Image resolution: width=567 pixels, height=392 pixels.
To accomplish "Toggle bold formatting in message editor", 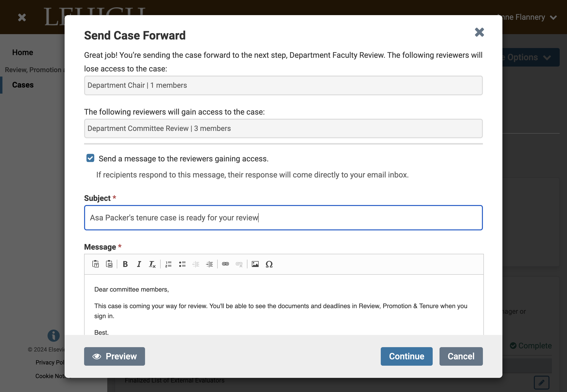I will pos(125,264).
